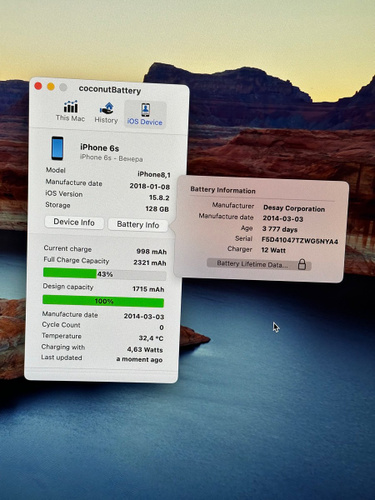Click the 998 mAh current charge value
Viewport: 375px width, 500px height.
(151, 252)
